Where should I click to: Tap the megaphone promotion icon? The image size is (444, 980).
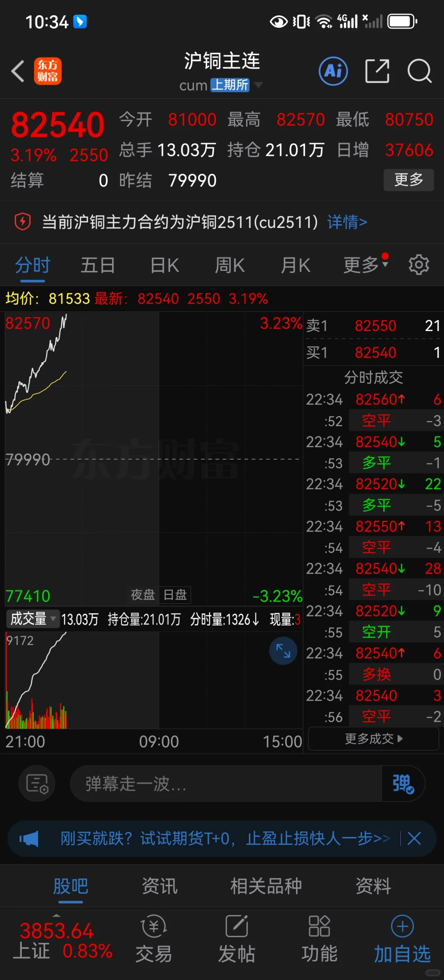tap(29, 838)
